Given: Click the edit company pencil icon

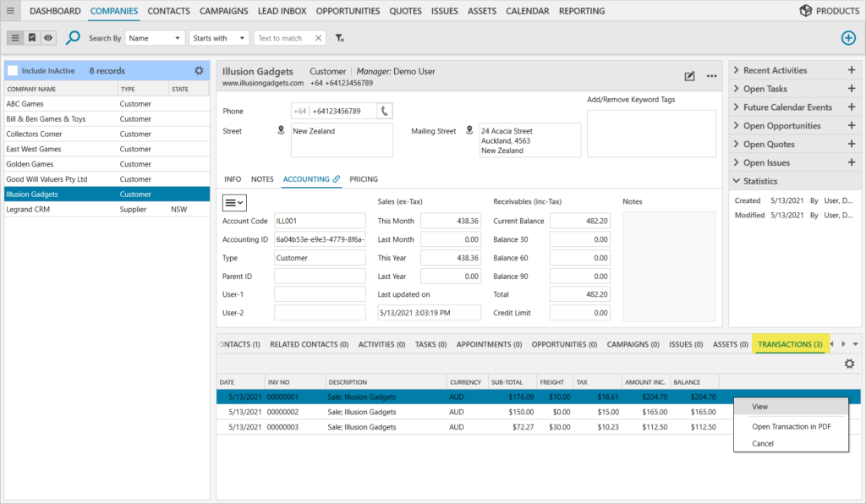Looking at the screenshot, I should pos(689,76).
